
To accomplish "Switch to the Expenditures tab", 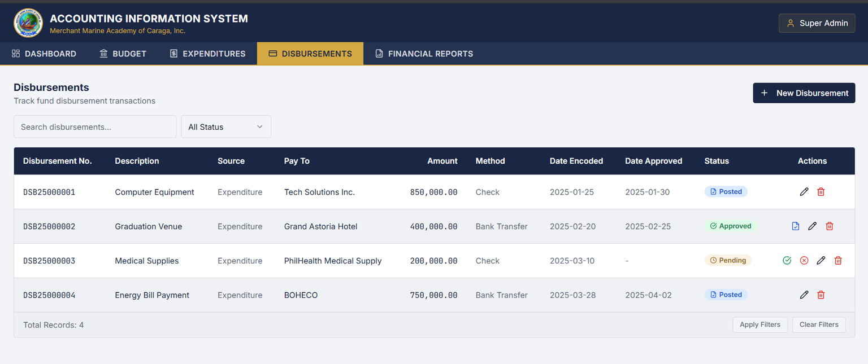I will [207, 54].
